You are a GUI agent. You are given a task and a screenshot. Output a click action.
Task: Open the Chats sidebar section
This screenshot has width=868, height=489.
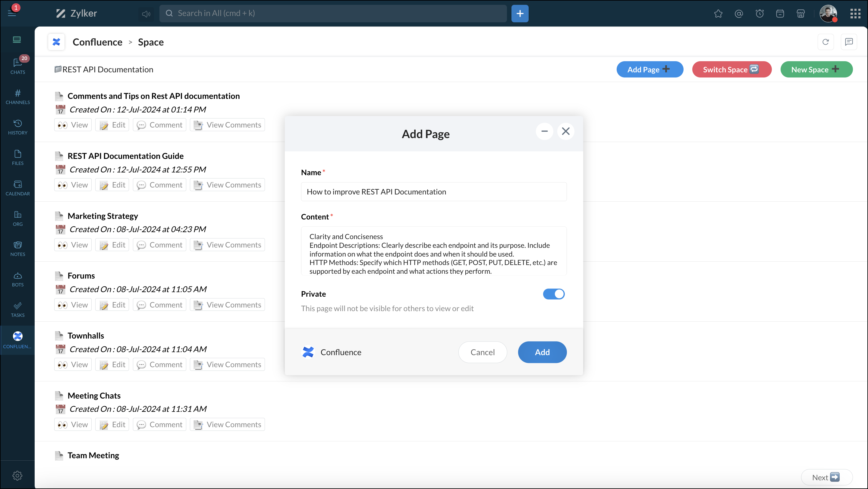click(x=17, y=66)
